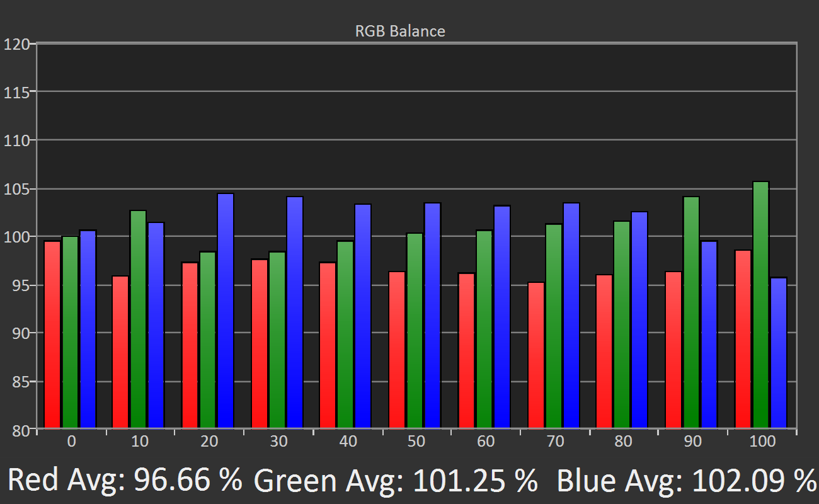Select the red bar at stimulus 20
Screen dimensions: 819x504
click(190, 346)
